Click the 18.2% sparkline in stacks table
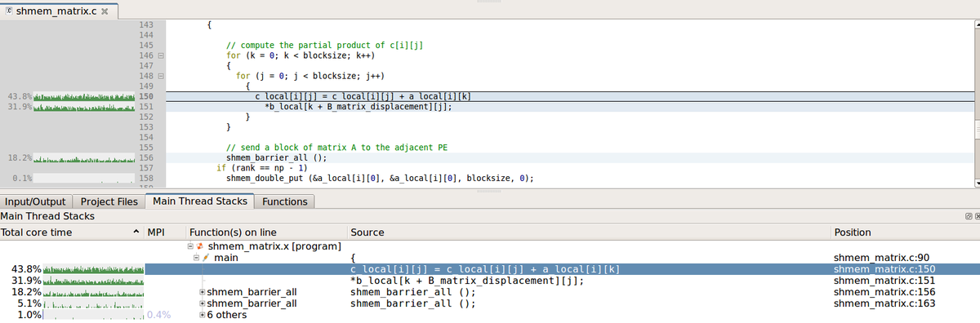The width and height of the screenshot is (980, 323). 94,292
